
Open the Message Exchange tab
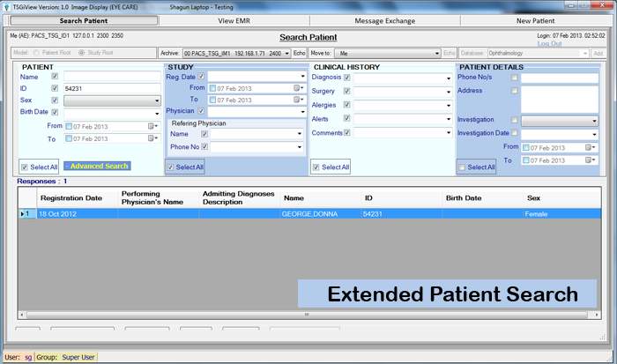click(385, 20)
